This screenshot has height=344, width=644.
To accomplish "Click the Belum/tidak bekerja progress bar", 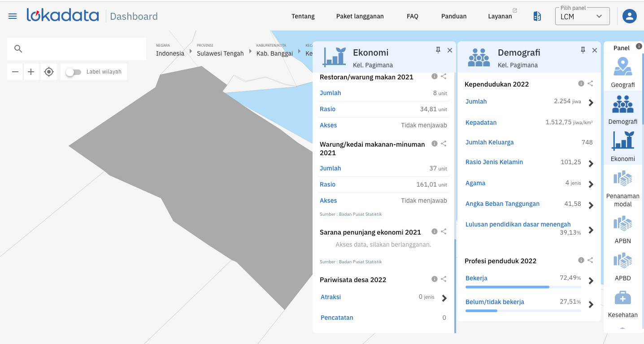I will tap(523, 310).
